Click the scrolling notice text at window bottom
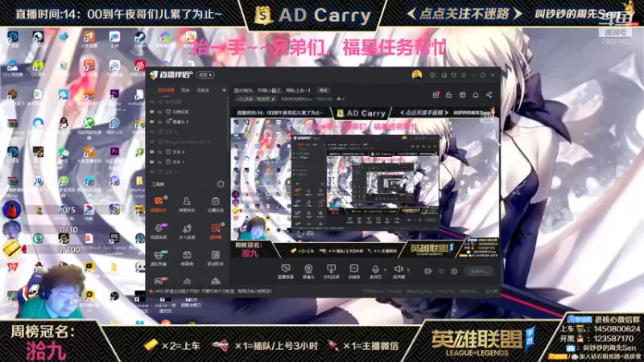The image size is (644, 362). tap(213, 291)
